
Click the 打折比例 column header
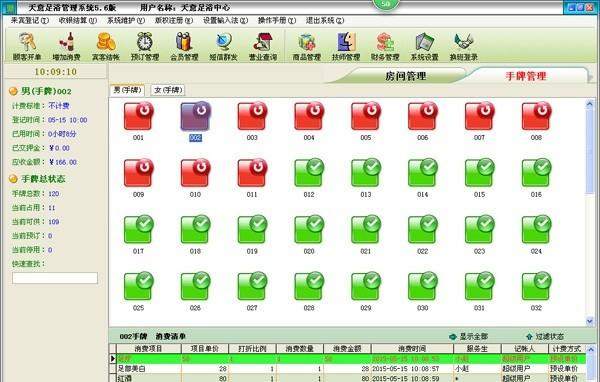[252, 349]
